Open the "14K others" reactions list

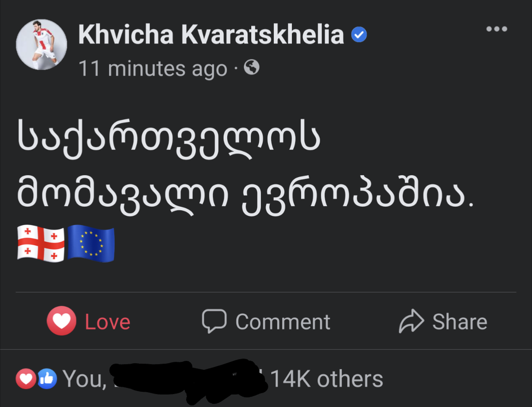point(327,379)
